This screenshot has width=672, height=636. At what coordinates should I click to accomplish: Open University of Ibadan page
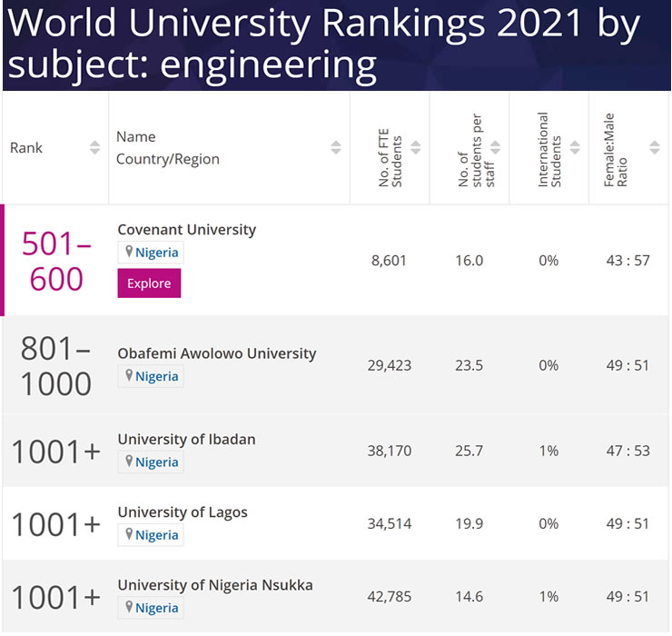click(x=186, y=439)
